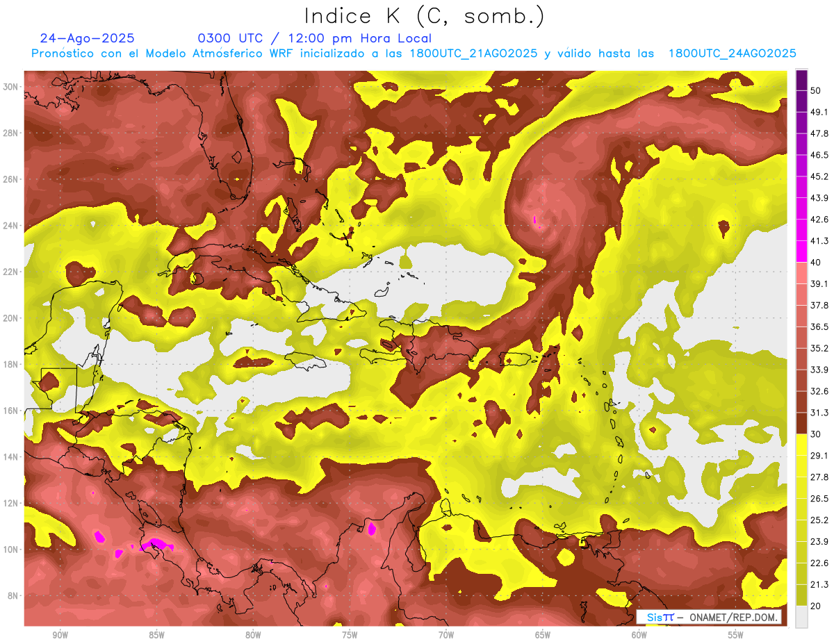Click the colorbar value 47.8
Image resolution: width=834 pixels, height=644 pixels.
point(820,133)
